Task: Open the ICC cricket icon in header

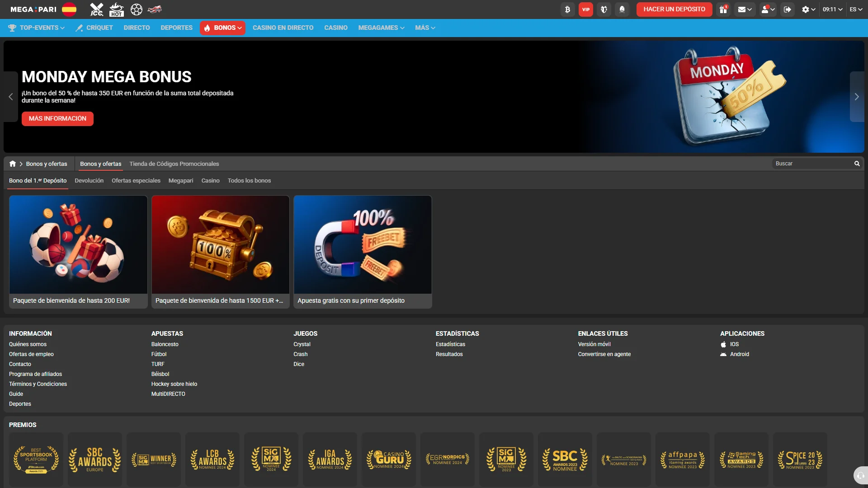Action: tap(96, 9)
